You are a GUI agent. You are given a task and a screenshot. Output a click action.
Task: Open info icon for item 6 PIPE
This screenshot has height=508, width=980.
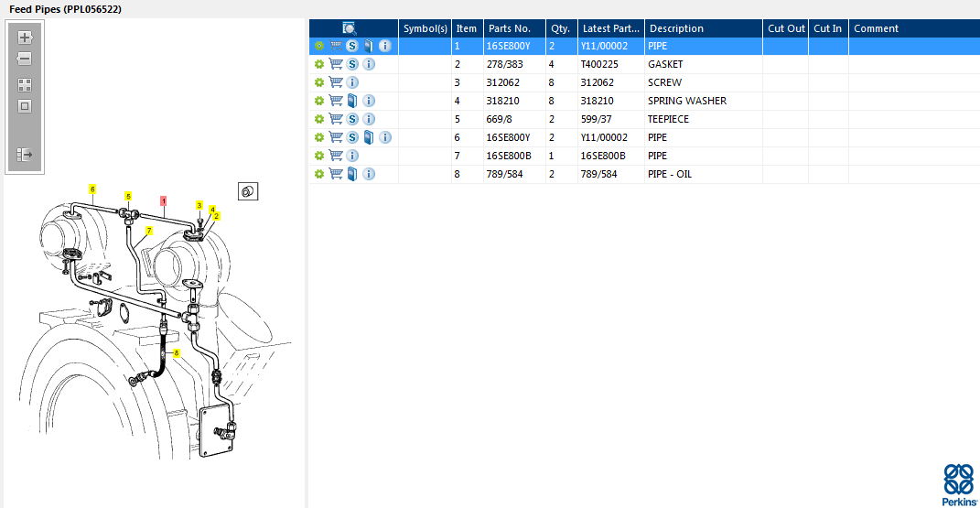pyautogui.click(x=385, y=137)
